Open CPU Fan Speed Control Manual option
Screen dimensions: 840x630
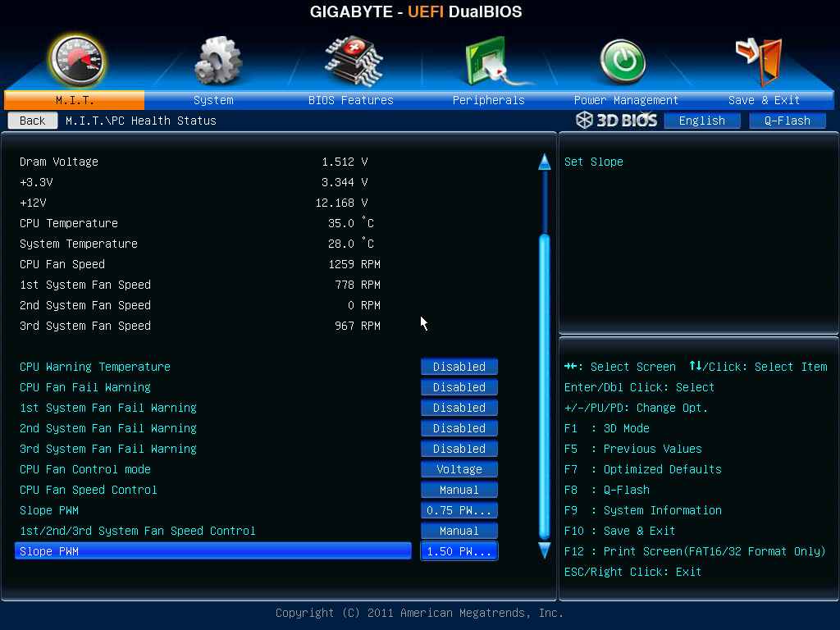pos(459,490)
